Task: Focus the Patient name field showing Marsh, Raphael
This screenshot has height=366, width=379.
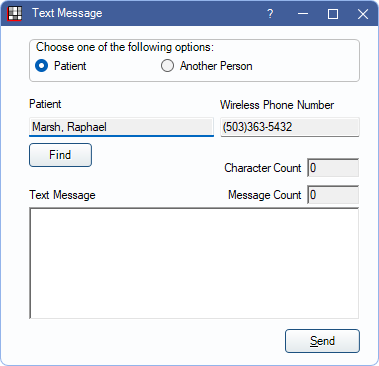Action: point(121,127)
